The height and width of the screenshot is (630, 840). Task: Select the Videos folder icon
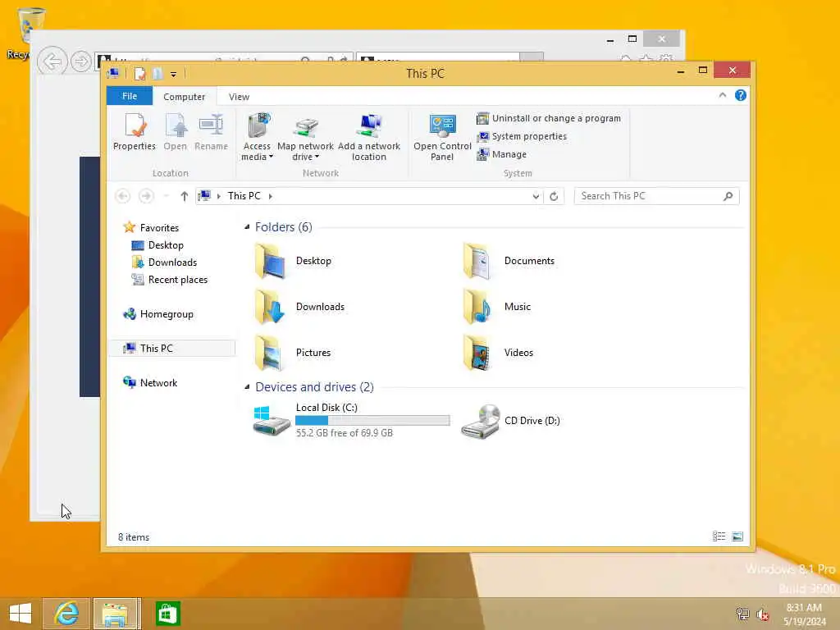[477, 353]
